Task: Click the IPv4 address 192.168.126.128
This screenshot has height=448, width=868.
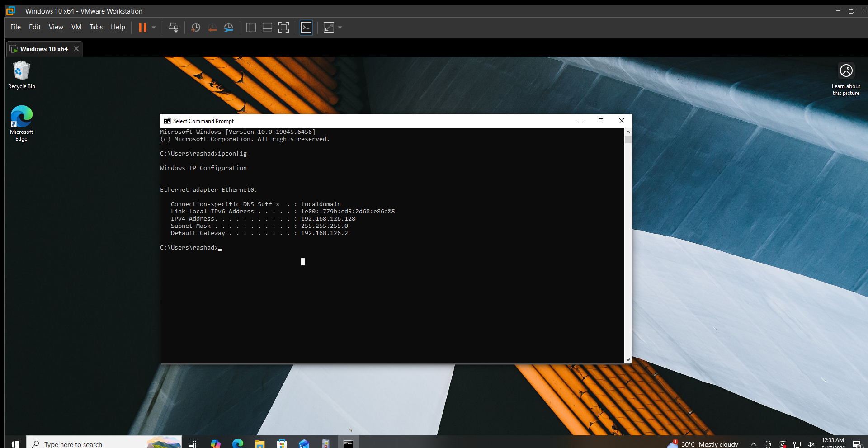Action: pyautogui.click(x=328, y=219)
